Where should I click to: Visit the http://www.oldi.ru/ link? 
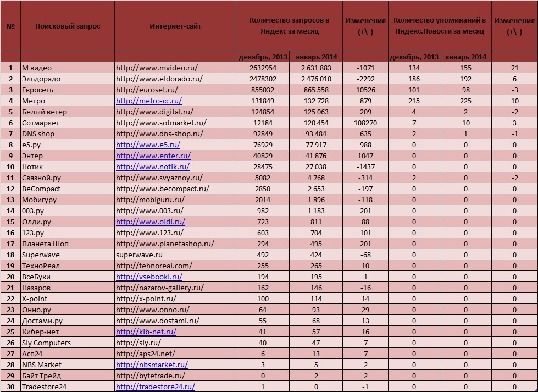tap(150, 222)
